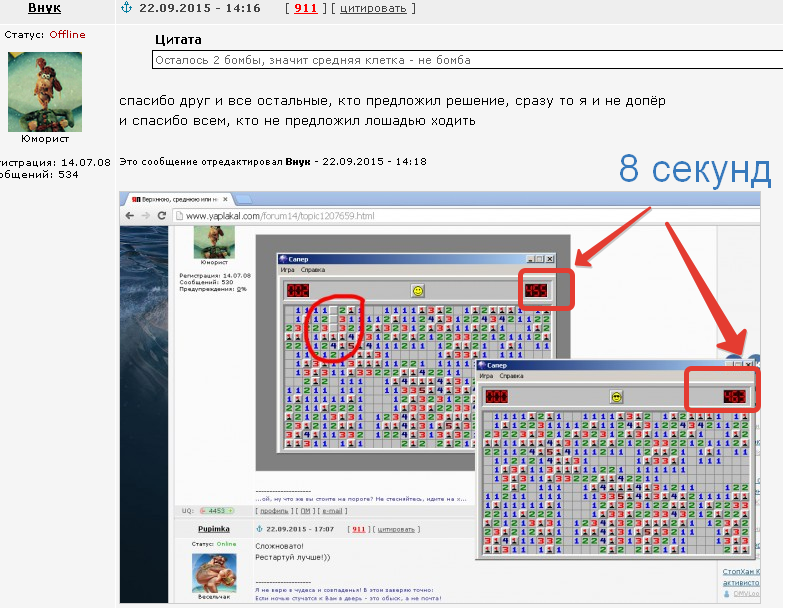The width and height of the screenshot is (792, 608).
Task: Click the browser forward arrow in embedded screenshot
Action: pyautogui.click(x=145, y=216)
